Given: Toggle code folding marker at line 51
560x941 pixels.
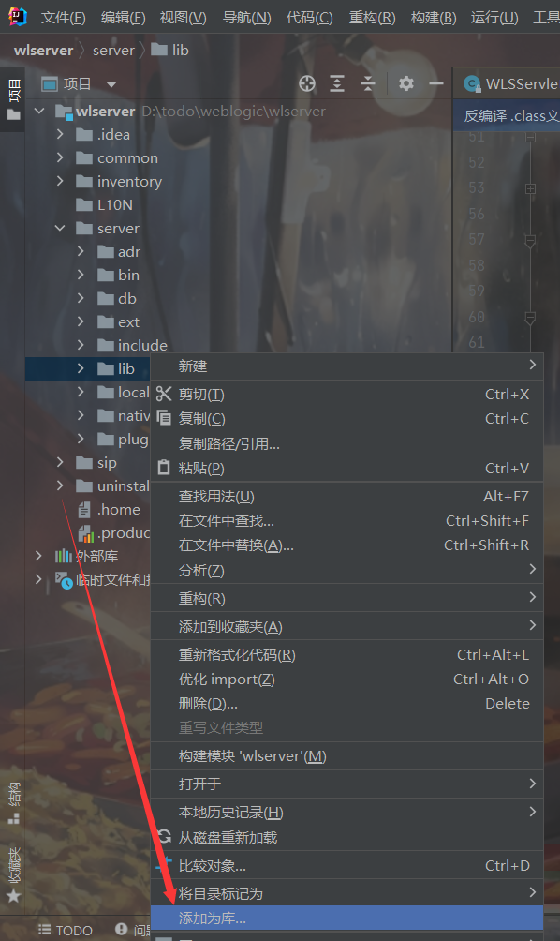Looking at the screenshot, I should pos(530,138).
